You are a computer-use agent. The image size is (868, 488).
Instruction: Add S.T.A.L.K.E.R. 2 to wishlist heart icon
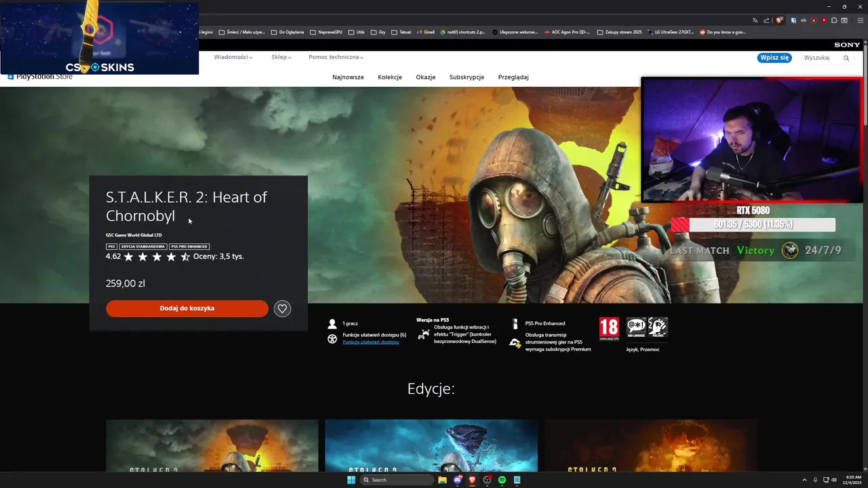pos(282,308)
